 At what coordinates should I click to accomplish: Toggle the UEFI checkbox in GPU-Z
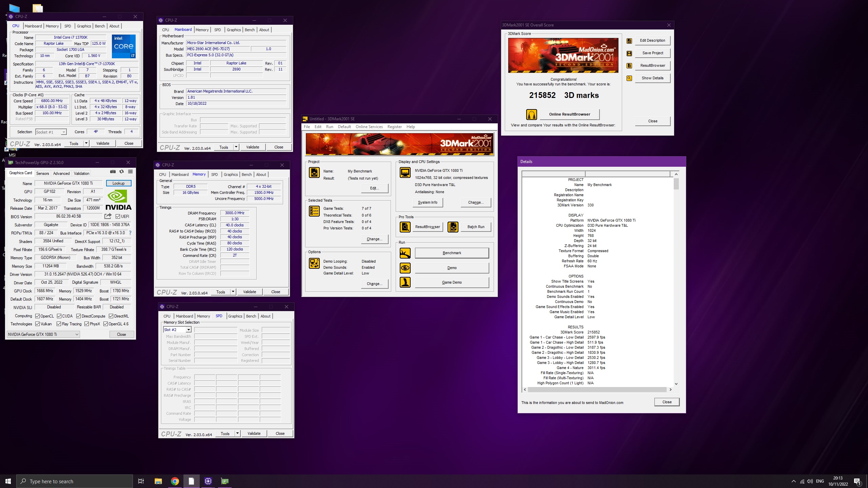click(x=118, y=217)
